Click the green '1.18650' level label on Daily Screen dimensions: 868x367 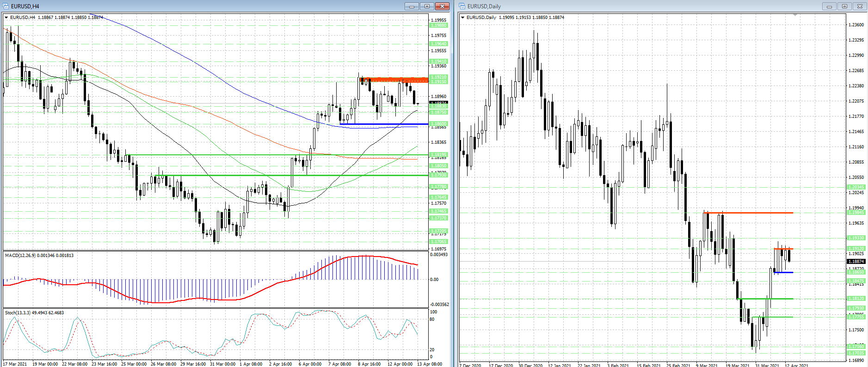click(x=856, y=272)
